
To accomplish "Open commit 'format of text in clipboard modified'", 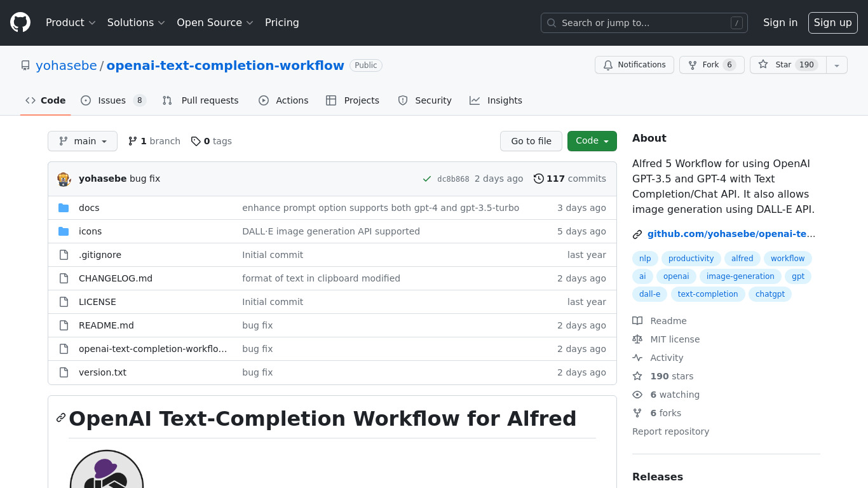I will tap(321, 278).
